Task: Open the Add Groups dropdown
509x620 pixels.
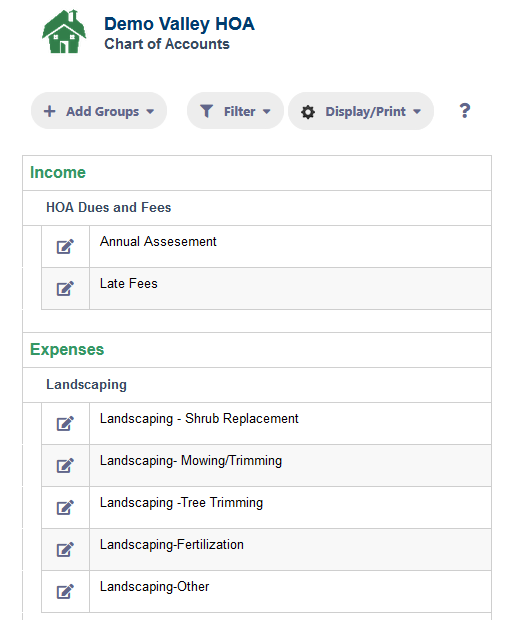Action: click(x=99, y=111)
